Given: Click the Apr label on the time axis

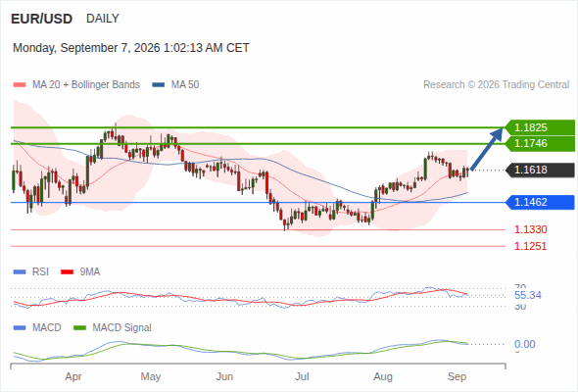Looking at the screenshot, I should pos(73,377).
